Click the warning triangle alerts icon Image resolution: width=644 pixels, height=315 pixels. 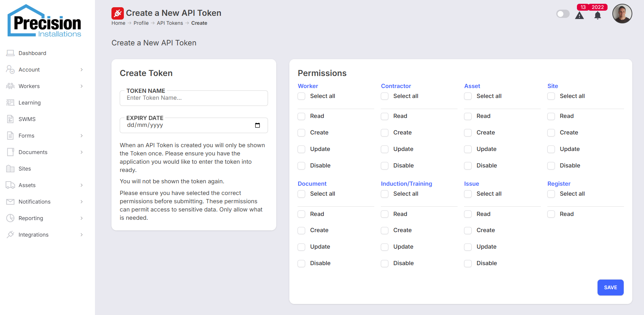[579, 15]
